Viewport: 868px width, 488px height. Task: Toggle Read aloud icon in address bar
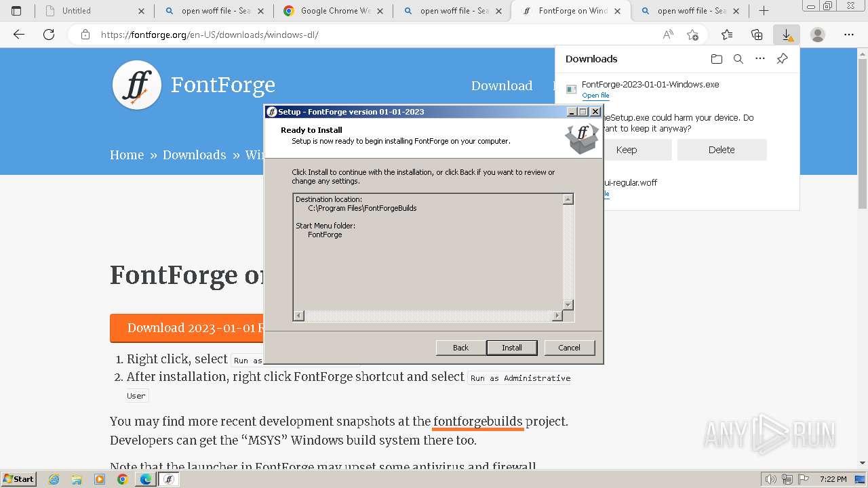[669, 35]
